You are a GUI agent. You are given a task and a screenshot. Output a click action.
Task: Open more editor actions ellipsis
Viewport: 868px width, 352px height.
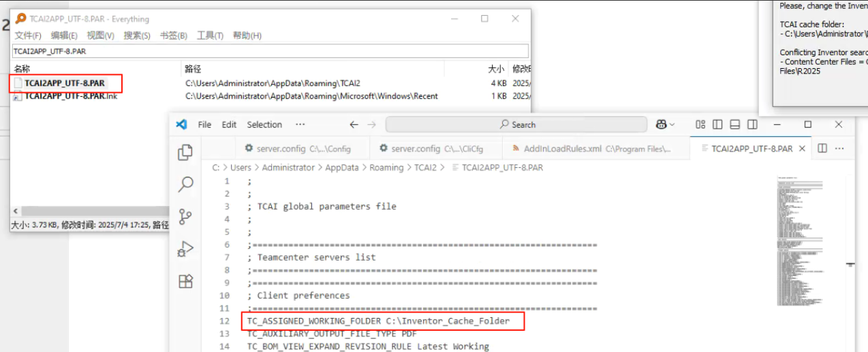[x=839, y=148]
